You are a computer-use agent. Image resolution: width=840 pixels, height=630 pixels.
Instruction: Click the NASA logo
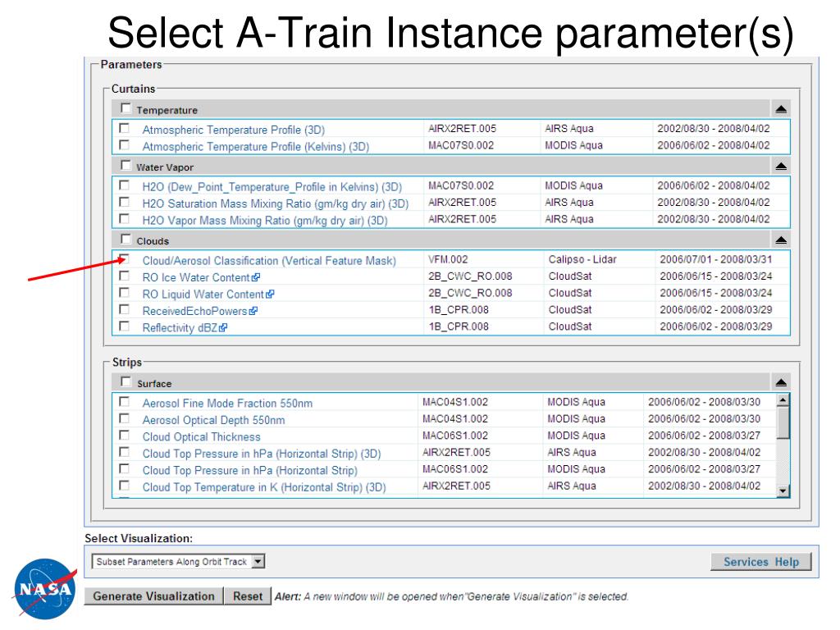(x=45, y=589)
